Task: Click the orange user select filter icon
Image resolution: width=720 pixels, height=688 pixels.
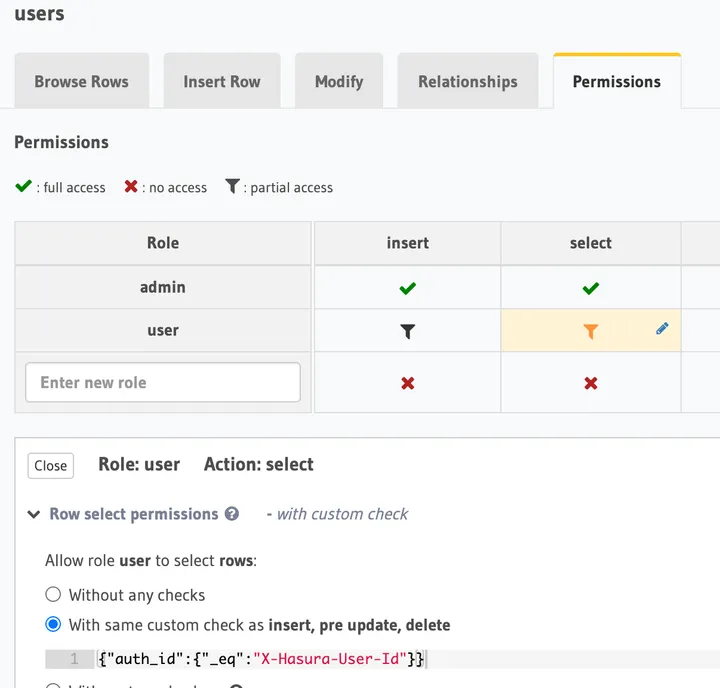Action: [x=591, y=331]
